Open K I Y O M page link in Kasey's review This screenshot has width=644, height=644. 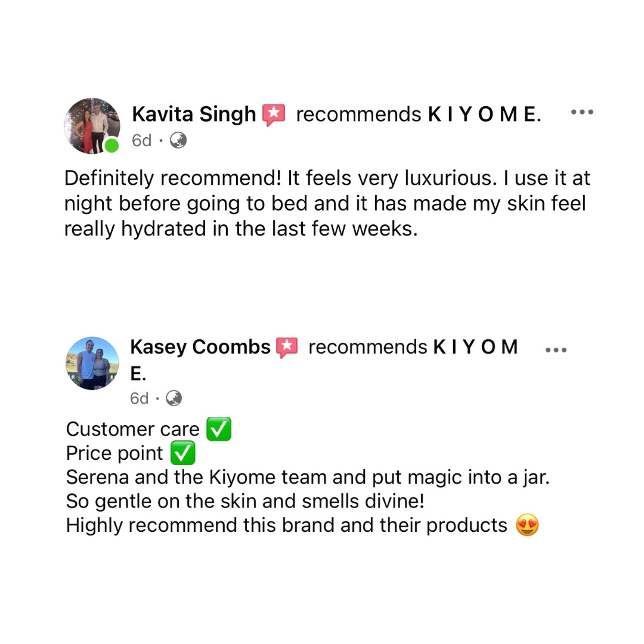(x=475, y=347)
